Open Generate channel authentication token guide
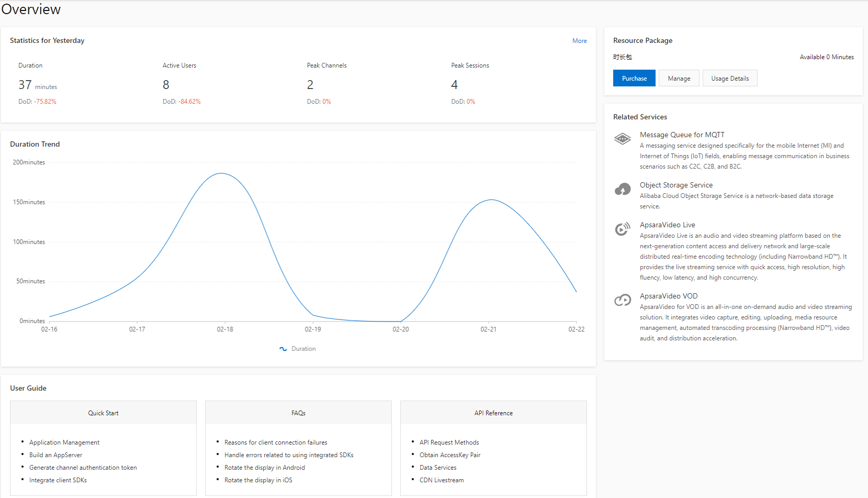868x498 pixels. (83, 468)
